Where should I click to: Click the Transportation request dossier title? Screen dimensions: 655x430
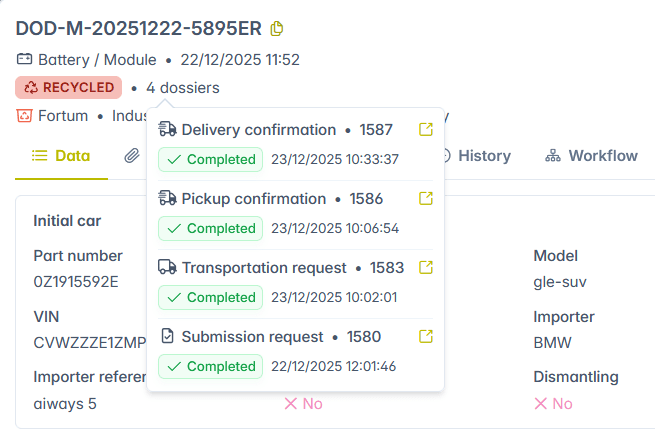pyautogui.click(x=264, y=268)
